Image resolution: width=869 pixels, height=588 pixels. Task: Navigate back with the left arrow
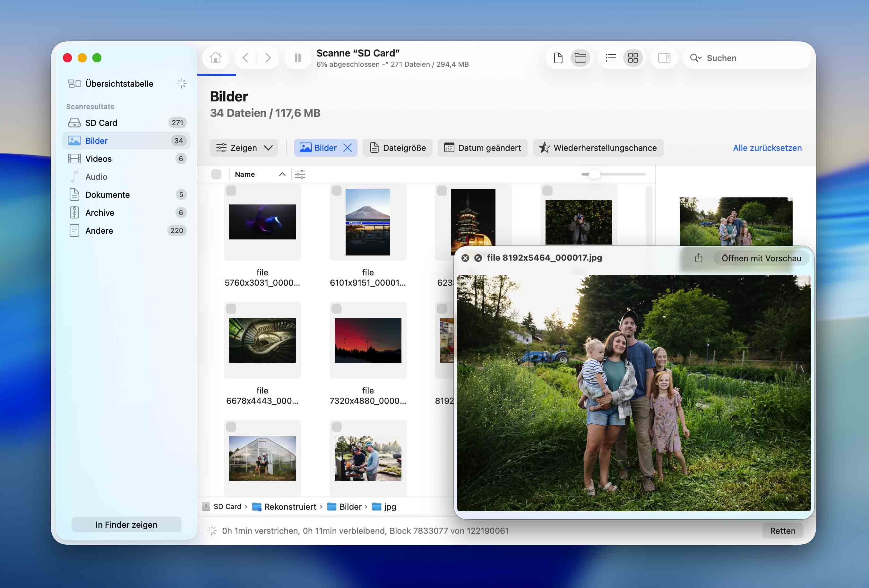coord(245,58)
